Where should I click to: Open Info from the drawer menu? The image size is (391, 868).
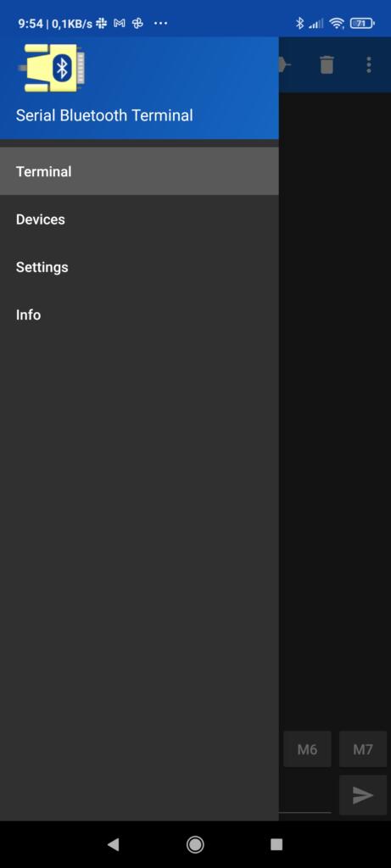click(x=139, y=314)
